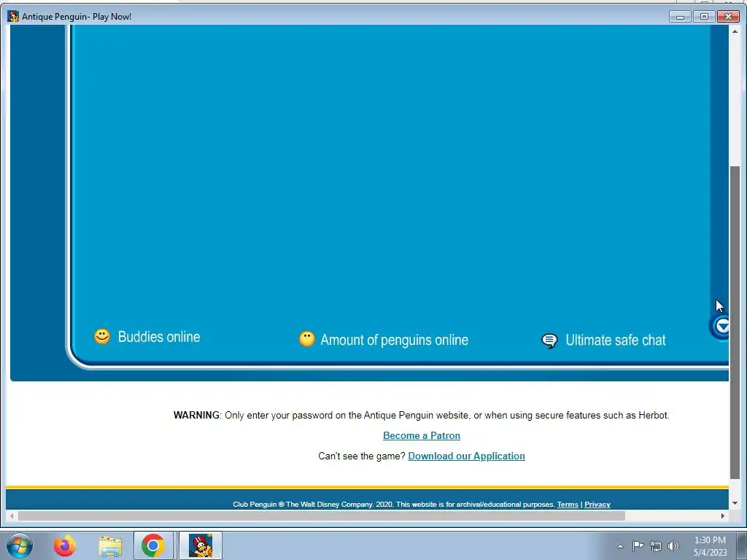Image resolution: width=747 pixels, height=560 pixels.
Task: Click the Buddies online smiley icon
Action: coord(102,336)
